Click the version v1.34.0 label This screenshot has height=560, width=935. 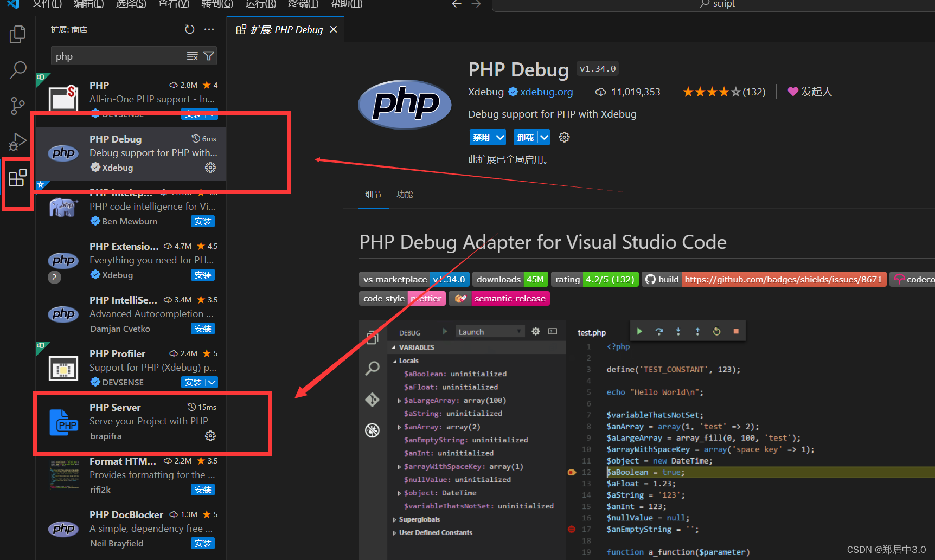click(598, 69)
